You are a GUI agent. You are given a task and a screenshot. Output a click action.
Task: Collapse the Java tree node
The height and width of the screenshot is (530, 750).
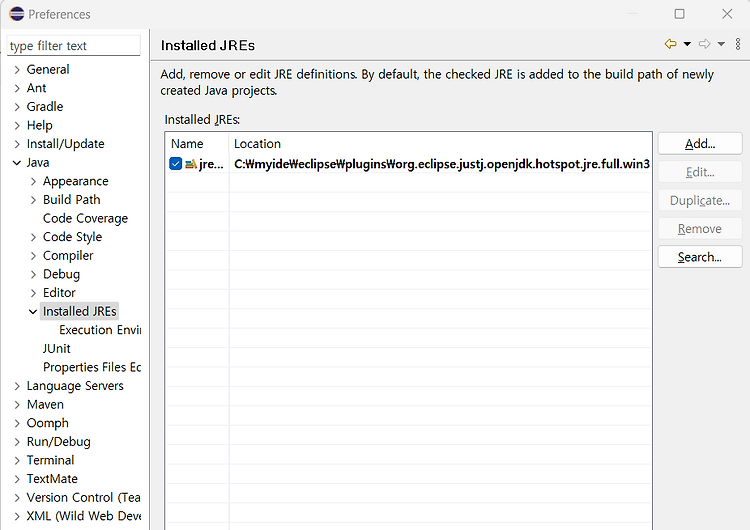17,163
